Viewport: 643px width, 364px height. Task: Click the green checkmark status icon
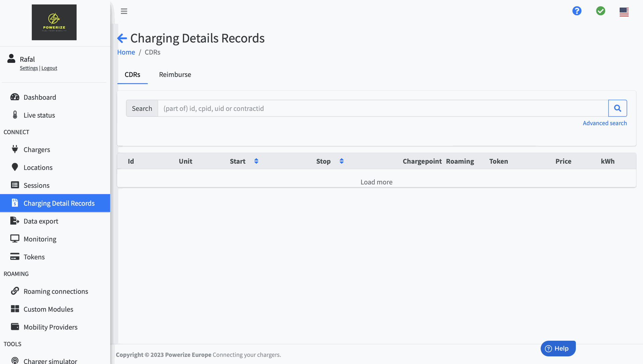click(x=600, y=11)
